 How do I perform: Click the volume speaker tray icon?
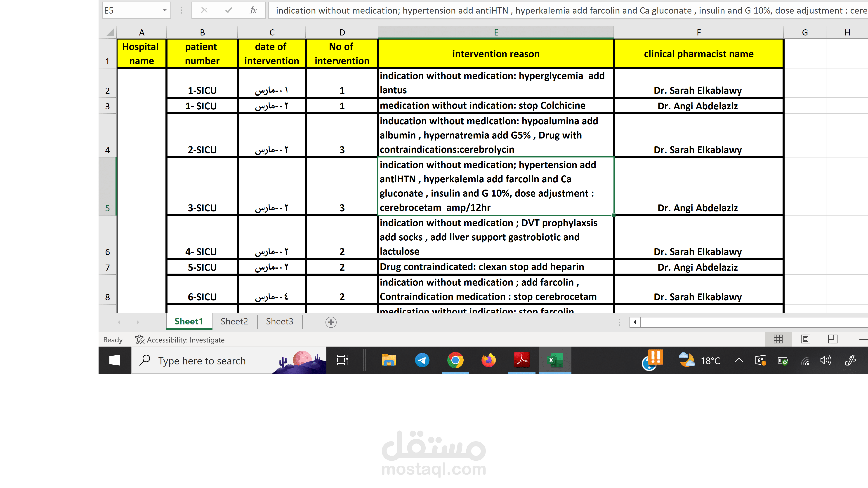pyautogui.click(x=826, y=360)
